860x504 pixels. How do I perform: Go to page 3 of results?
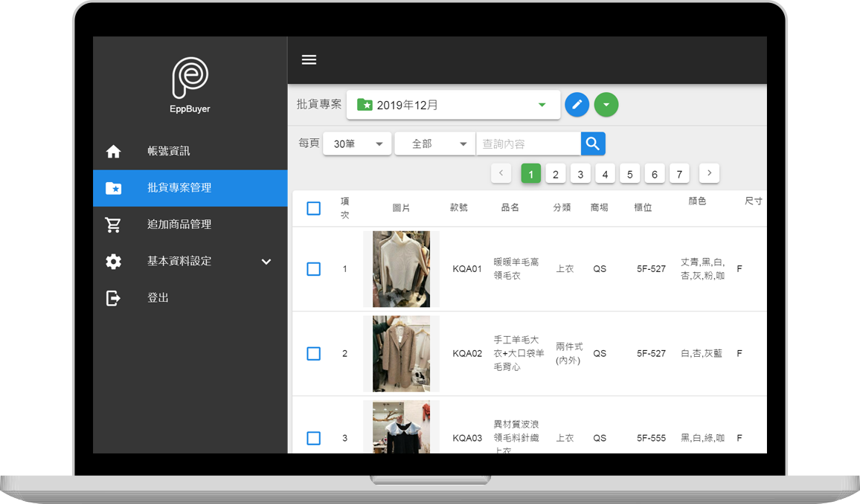coord(580,174)
